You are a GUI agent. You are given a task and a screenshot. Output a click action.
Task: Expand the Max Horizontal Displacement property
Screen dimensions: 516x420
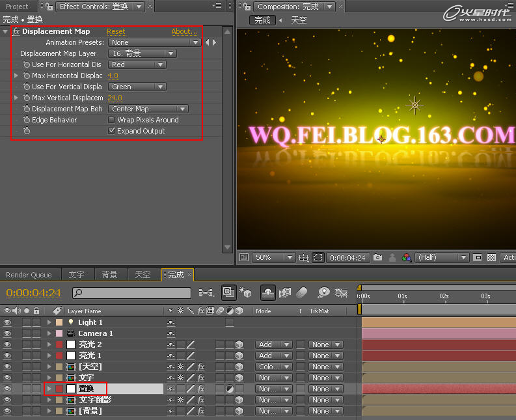16,76
